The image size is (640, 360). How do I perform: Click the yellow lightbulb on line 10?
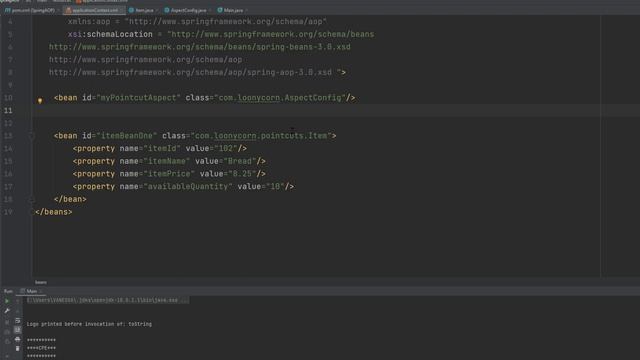click(40, 100)
